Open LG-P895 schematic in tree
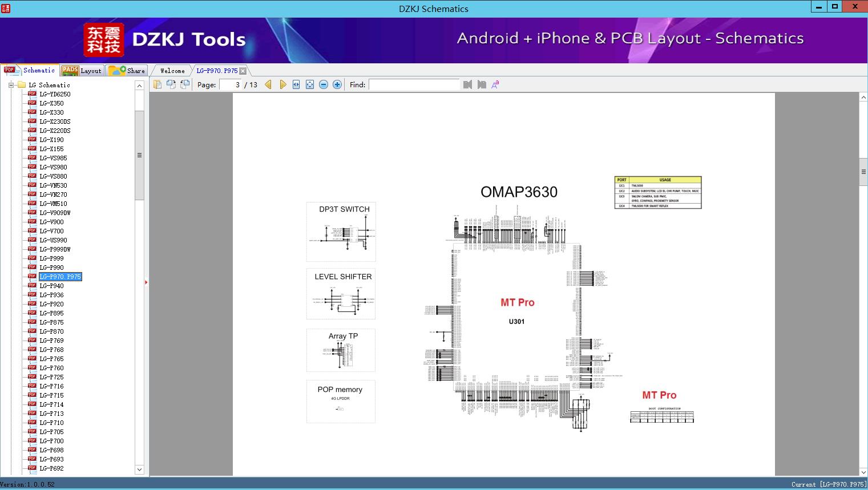The image size is (868, 490). (51, 313)
